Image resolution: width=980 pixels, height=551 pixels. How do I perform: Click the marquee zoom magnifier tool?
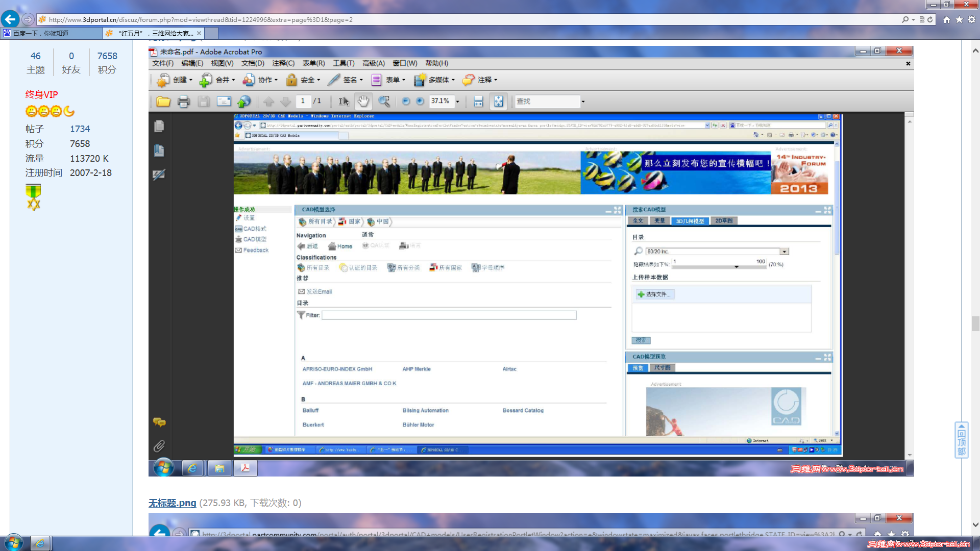384,102
